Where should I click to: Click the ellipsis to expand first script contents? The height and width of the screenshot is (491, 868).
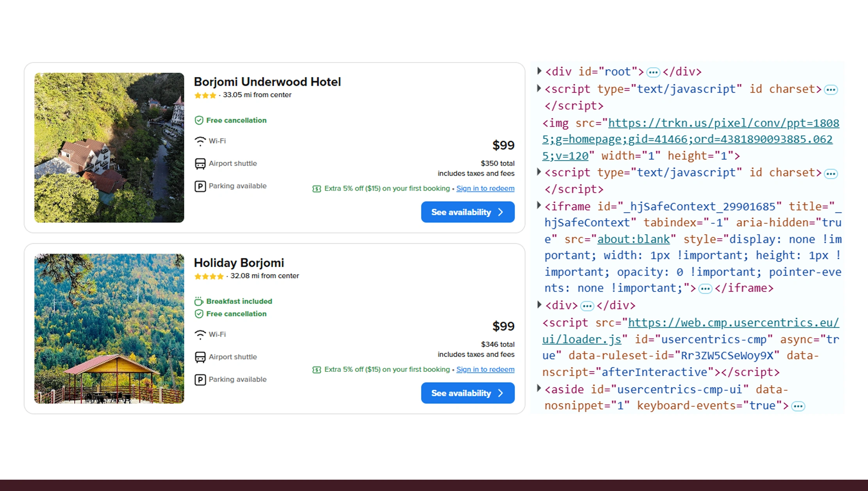pyautogui.click(x=831, y=89)
